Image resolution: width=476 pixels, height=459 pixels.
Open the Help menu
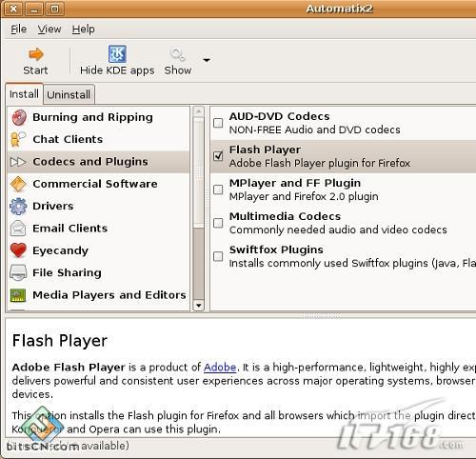coord(83,30)
